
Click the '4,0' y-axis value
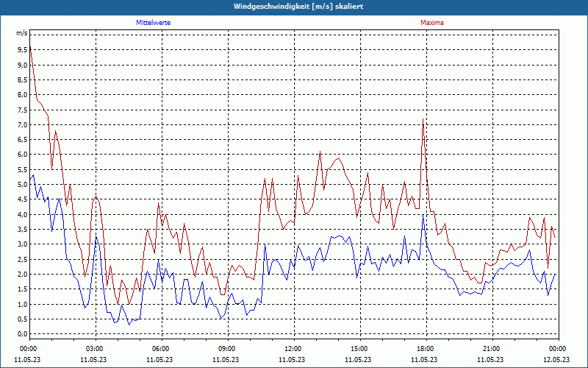[23, 214]
